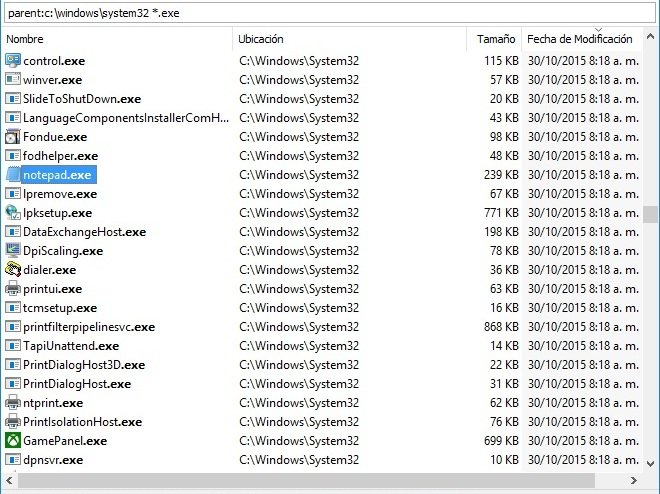This screenshot has width=660, height=494.
Task: Click the DpiScaling.exe monitor icon
Action: 13,251
